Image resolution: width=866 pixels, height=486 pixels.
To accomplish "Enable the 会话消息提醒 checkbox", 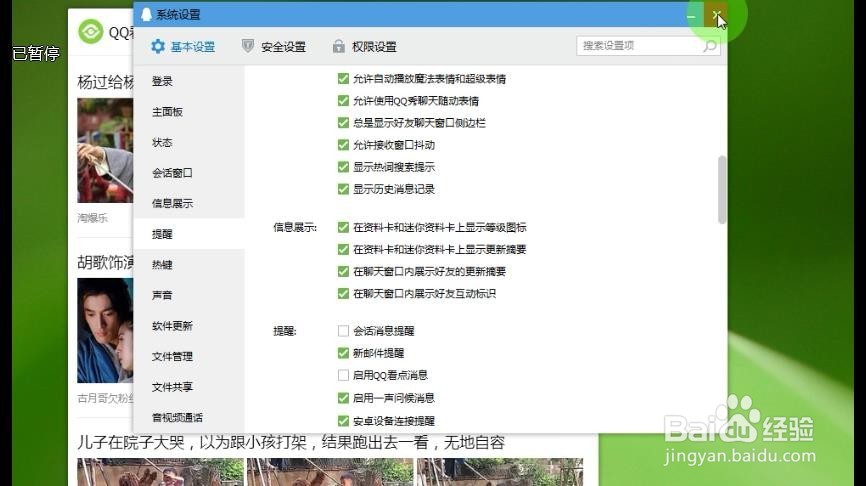I will (343, 331).
